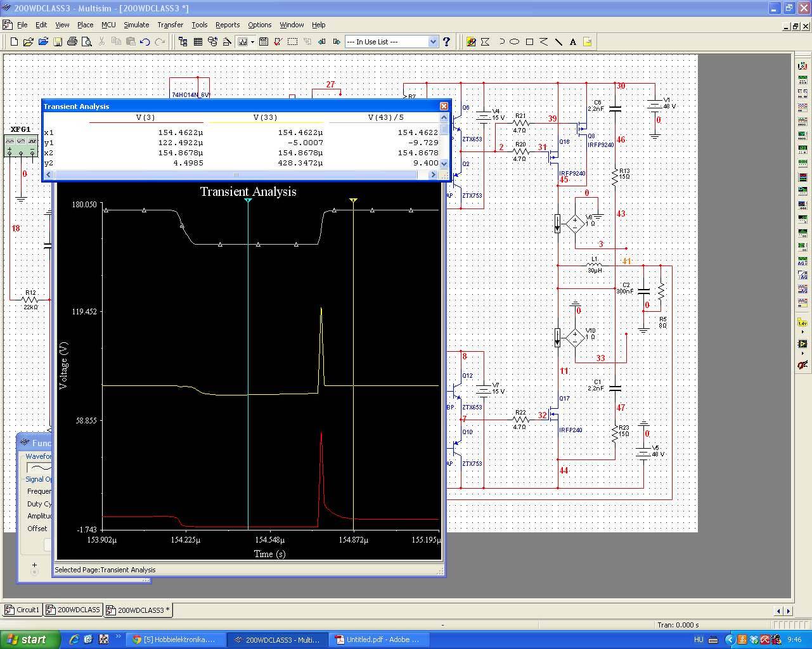Expand the In Use List dropdown
Viewport: 812px width, 649px height.
tap(433, 42)
